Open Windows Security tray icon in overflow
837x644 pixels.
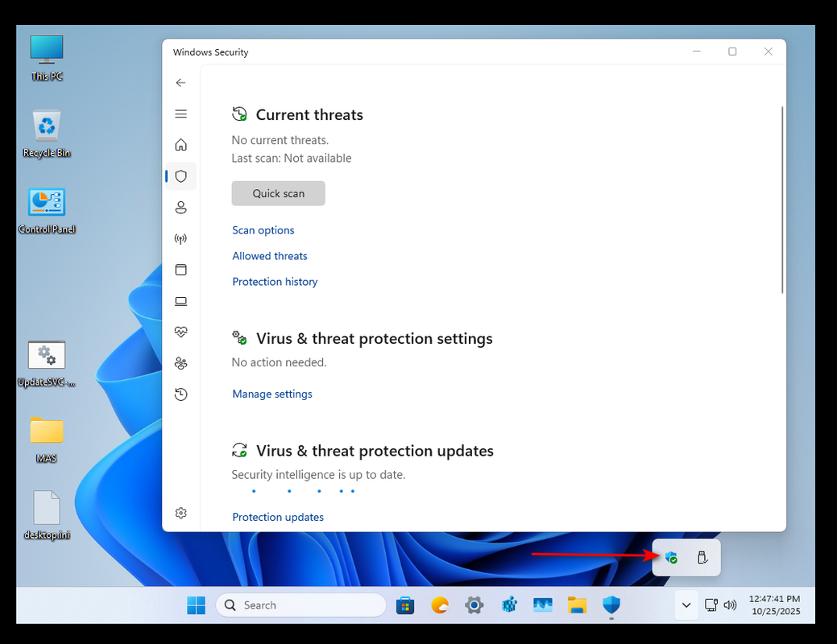click(x=671, y=558)
